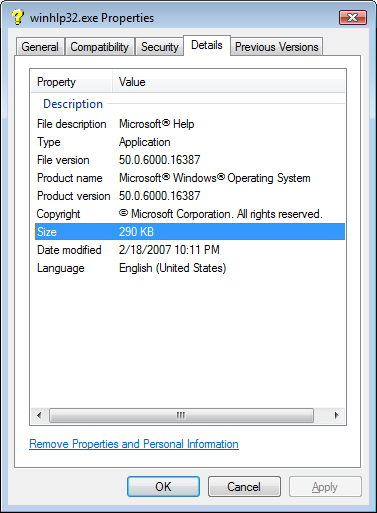Select the Product name row
Image resolution: width=377 pixels, height=513 pixels.
coord(190,178)
